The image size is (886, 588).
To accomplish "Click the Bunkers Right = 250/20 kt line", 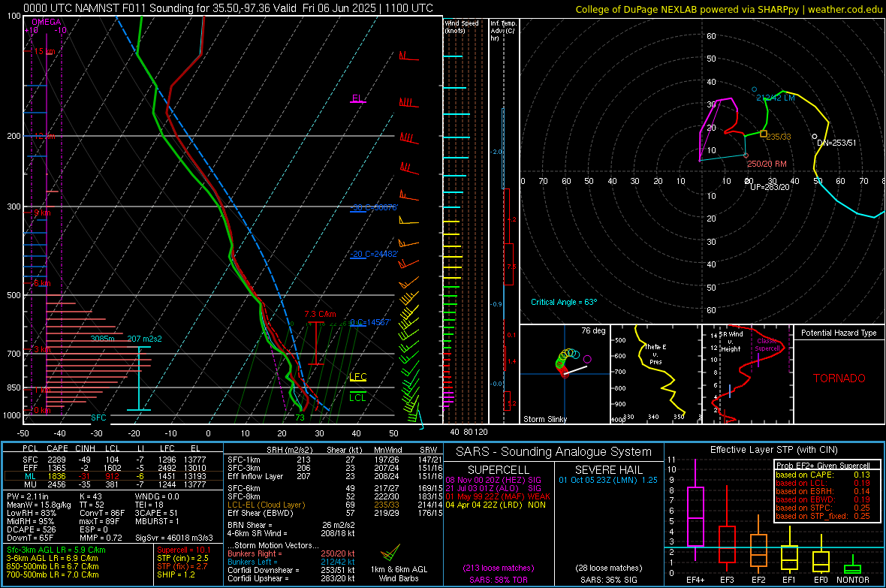I will pos(291,554).
